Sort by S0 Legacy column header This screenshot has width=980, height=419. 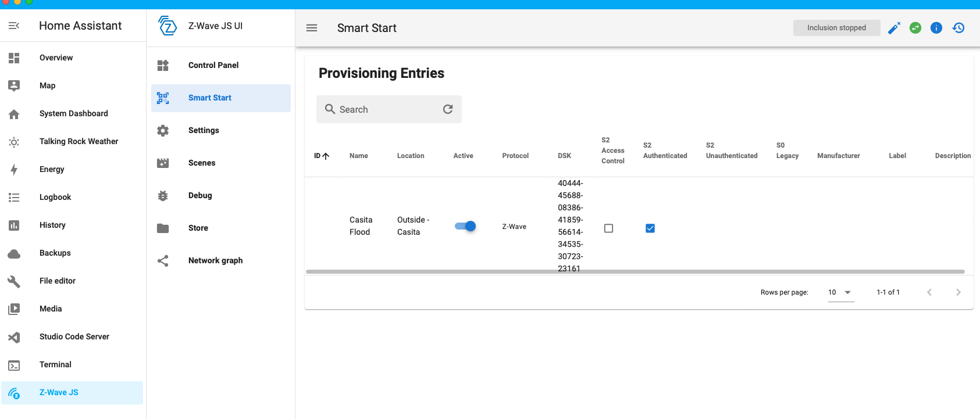click(787, 151)
